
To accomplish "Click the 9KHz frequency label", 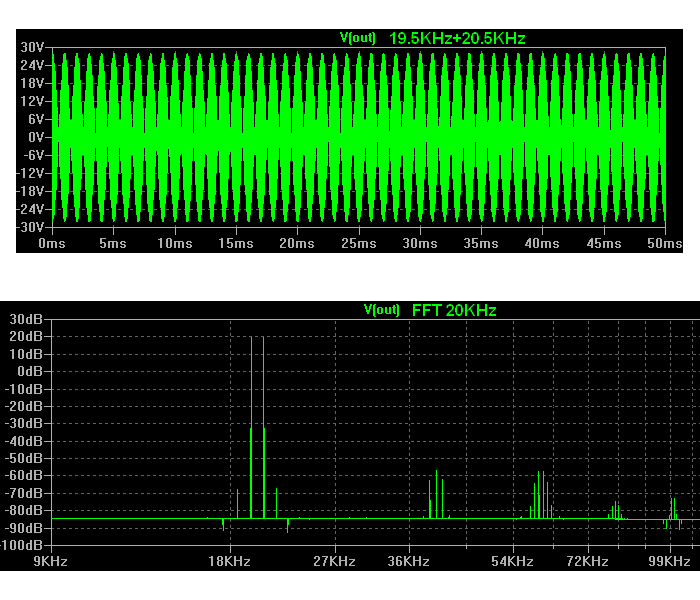I will click(x=50, y=562).
